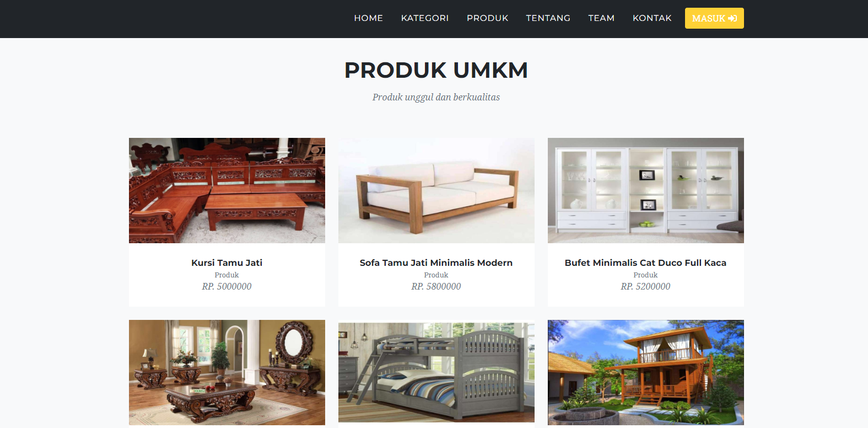
Task: View the wooden house product thumbnail
Action: 646,372
